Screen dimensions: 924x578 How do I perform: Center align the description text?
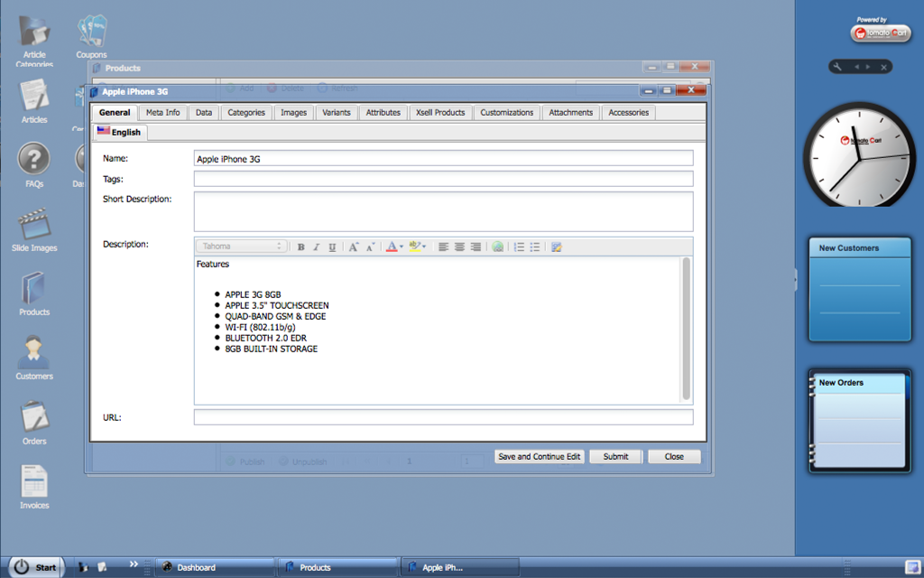coord(459,247)
